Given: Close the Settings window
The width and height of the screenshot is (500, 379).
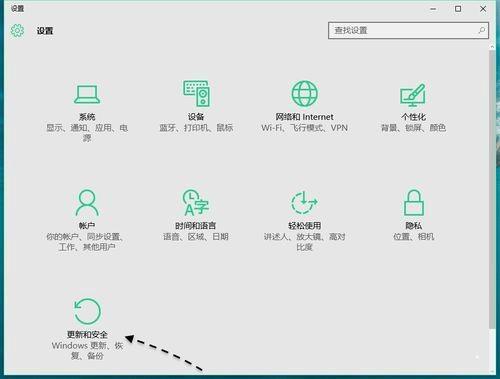Looking at the screenshot, I should (483, 9).
